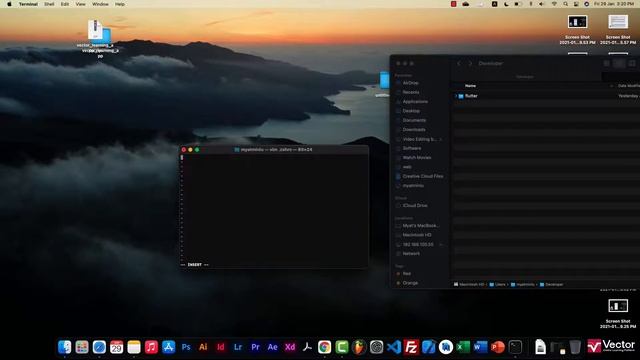The width and height of the screenshot is (640, 360).
Task: Open the Notes app in the Dock
Action: pos(134,347)
